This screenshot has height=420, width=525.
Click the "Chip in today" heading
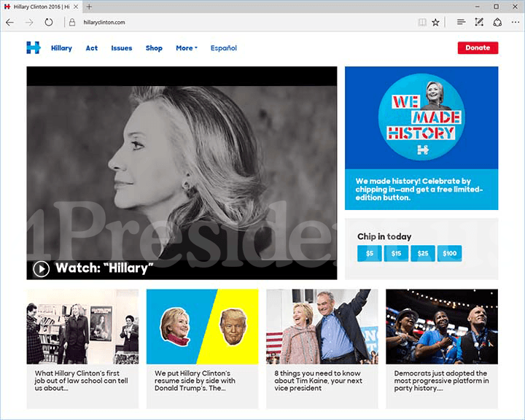coord(384,236)
